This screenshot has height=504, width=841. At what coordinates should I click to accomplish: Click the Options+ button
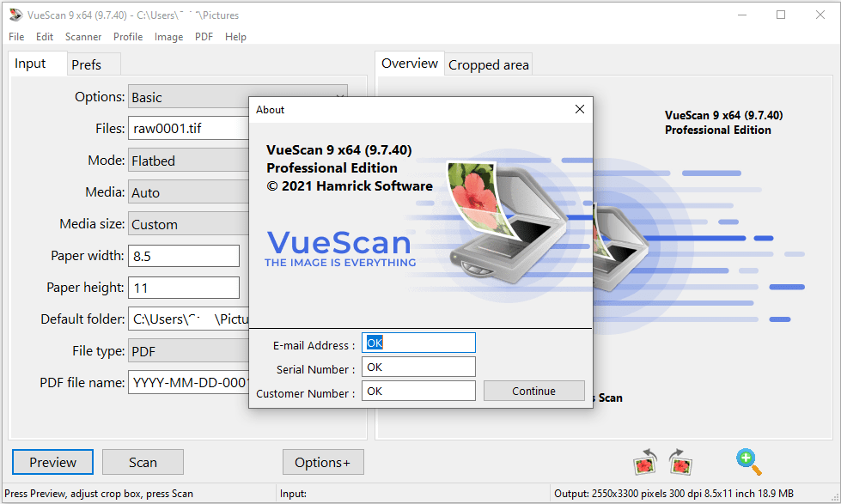coord(323,462)
